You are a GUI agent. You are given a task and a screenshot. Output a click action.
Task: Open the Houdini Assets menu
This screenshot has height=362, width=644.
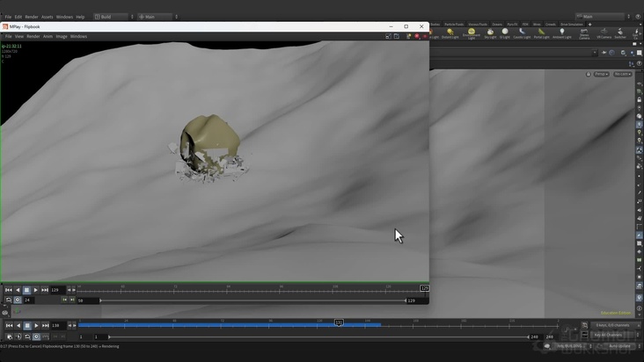48,17
